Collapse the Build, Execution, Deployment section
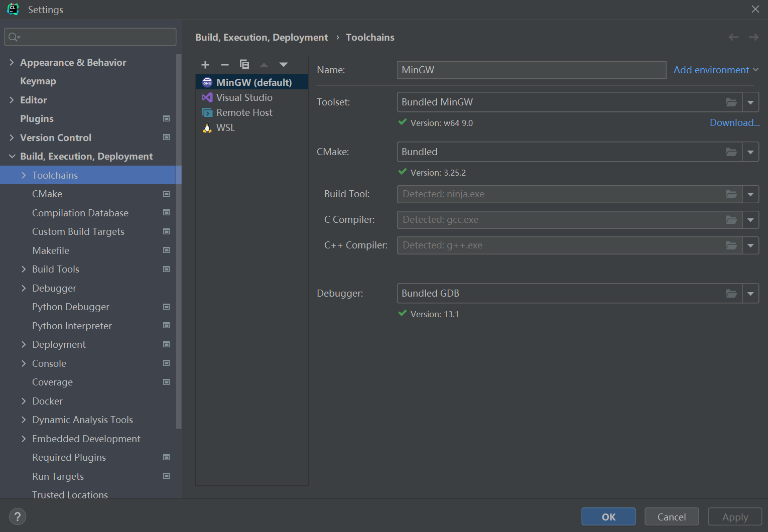 click(12, 156)
